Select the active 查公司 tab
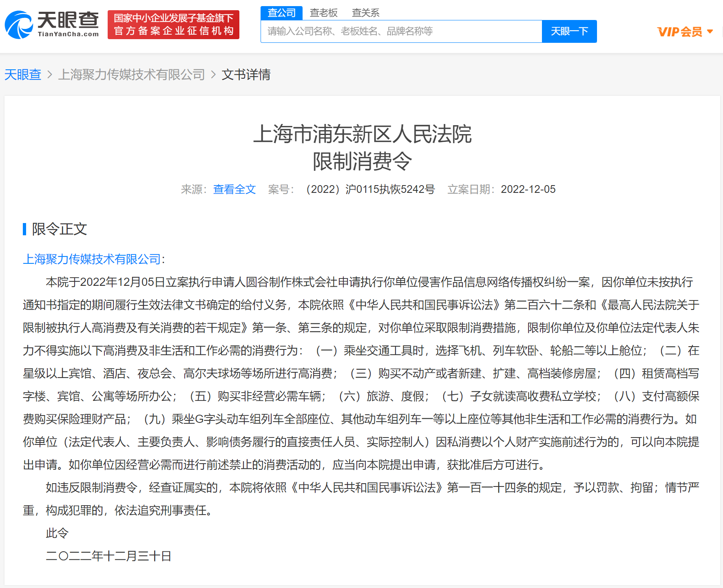The height and width of the screenshot is (588, 723). point(281,13)
